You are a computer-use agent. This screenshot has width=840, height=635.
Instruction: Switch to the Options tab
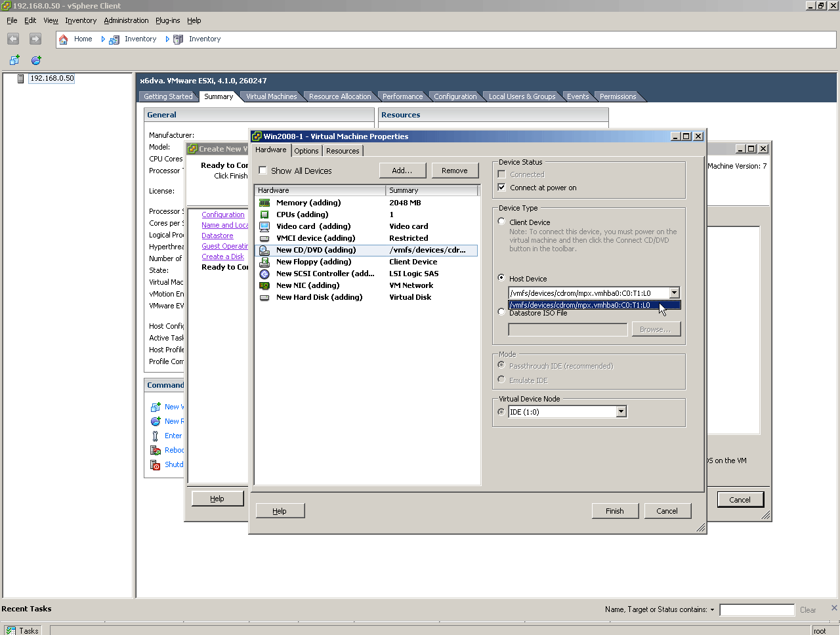coord(306,151)
